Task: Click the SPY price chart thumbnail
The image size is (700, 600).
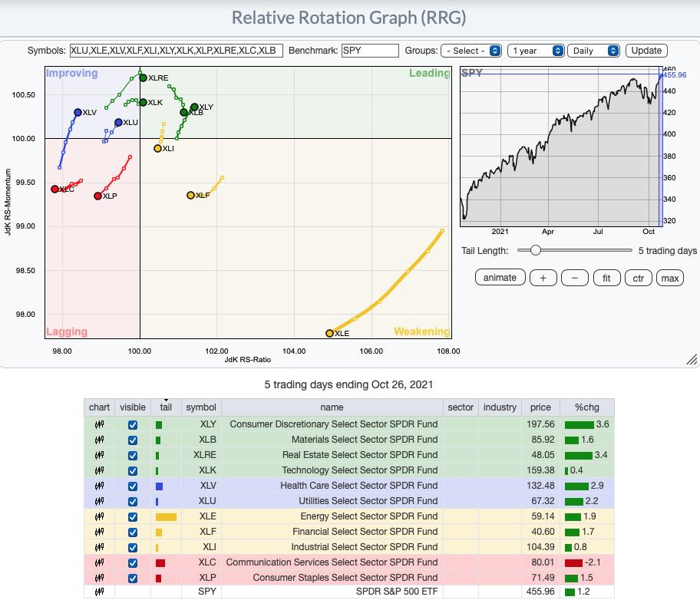Action: click(x=561, y=147)
